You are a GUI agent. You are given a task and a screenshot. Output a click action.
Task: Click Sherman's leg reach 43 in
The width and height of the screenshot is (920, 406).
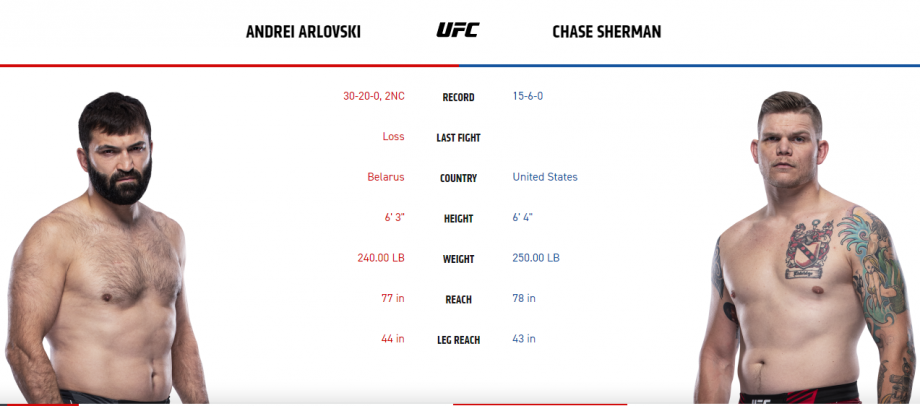pyautogui.click(x=524, y=339)
